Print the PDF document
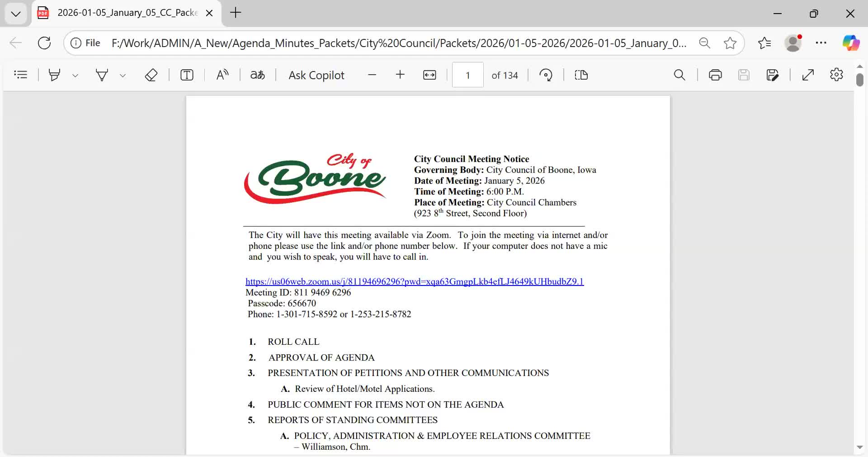 (x=715, y=75)
